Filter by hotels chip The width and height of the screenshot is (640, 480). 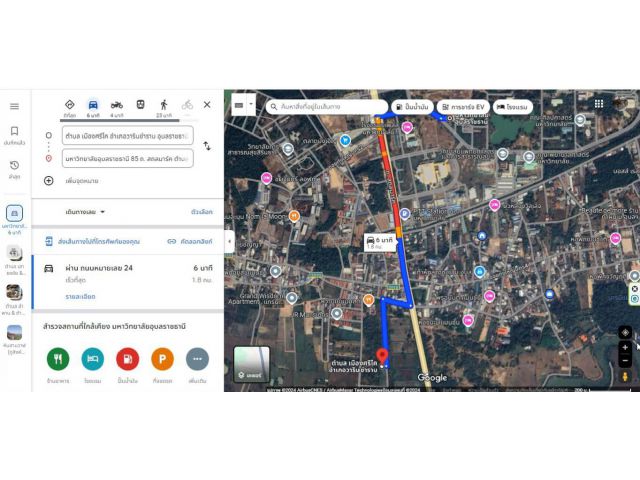coord(512,107)
